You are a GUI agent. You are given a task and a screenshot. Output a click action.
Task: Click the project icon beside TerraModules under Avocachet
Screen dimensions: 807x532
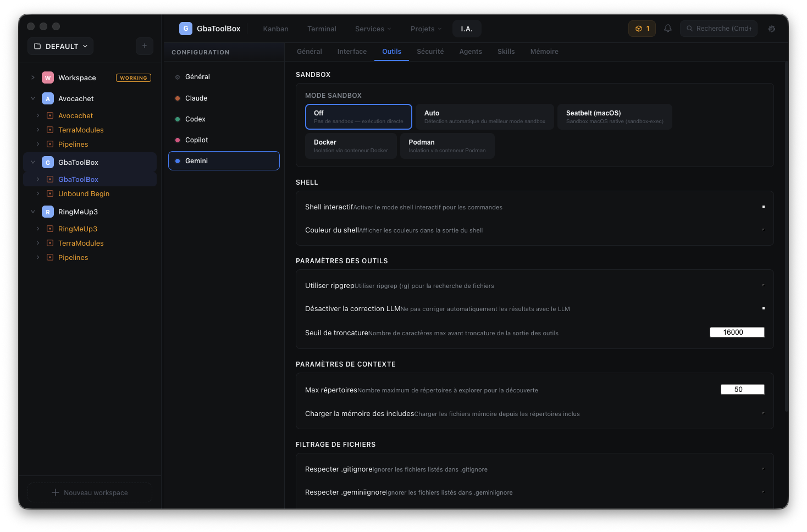tap(50, 130)
